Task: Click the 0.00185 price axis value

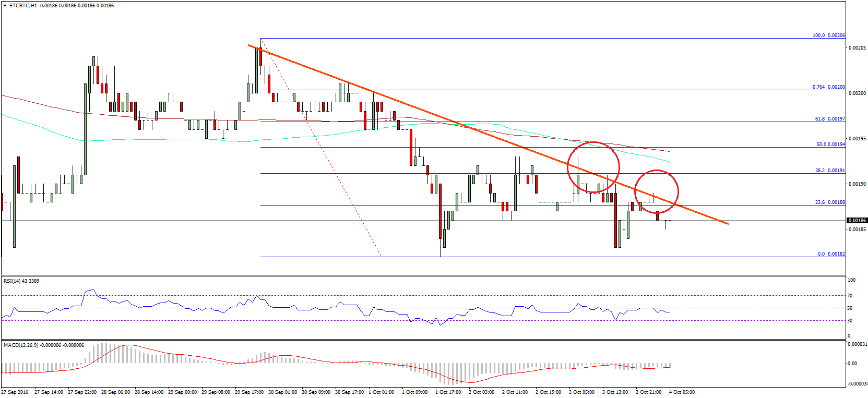Action: [x=857, y=230]
